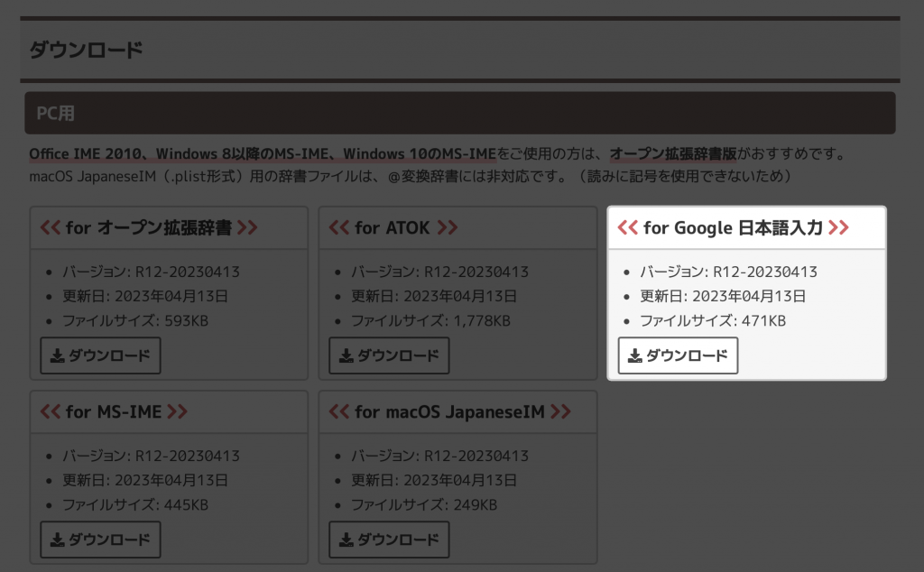Click the for macOS JapaneseIM card title

click(x=449, y=411)
